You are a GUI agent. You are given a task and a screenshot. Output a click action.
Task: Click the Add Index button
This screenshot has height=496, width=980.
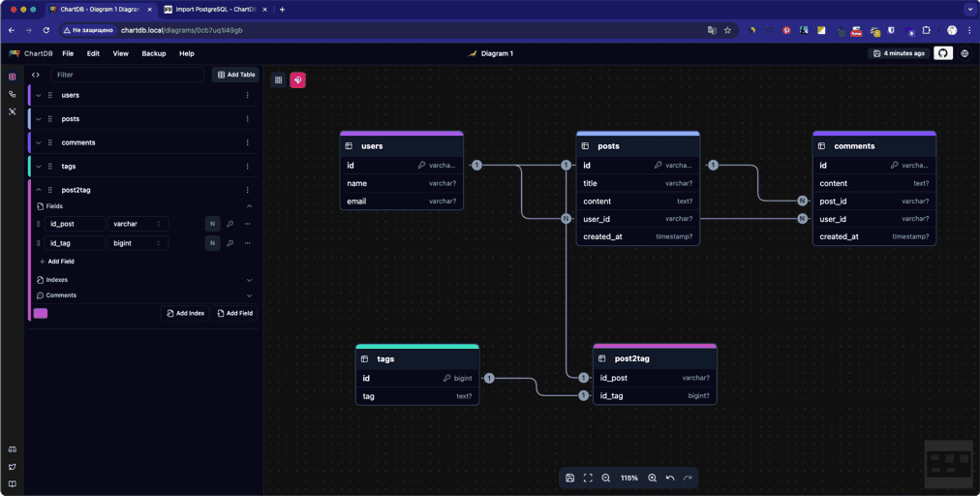(185, 313)
